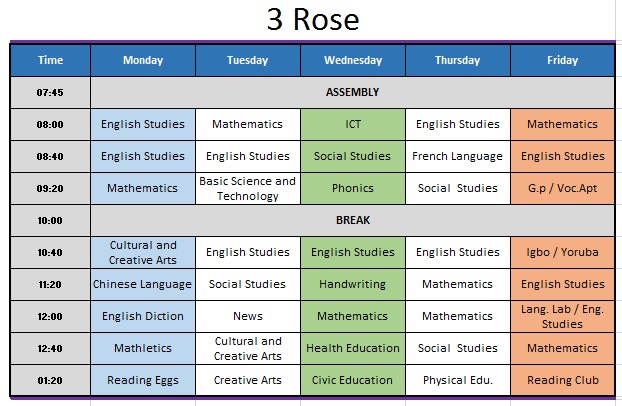Click the Phonics cell
Screen dimensions: 622x406
tap(353, 188)
